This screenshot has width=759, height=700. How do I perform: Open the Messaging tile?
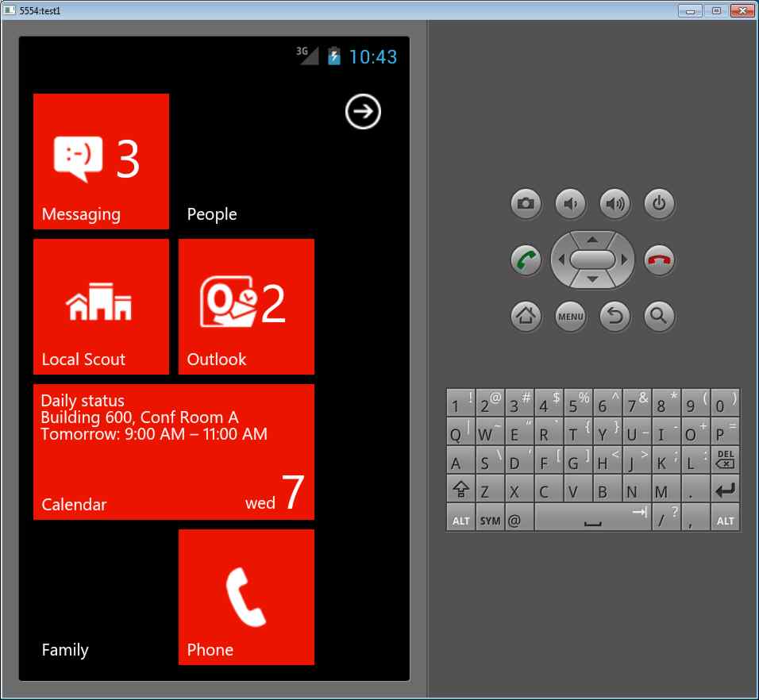101,161
